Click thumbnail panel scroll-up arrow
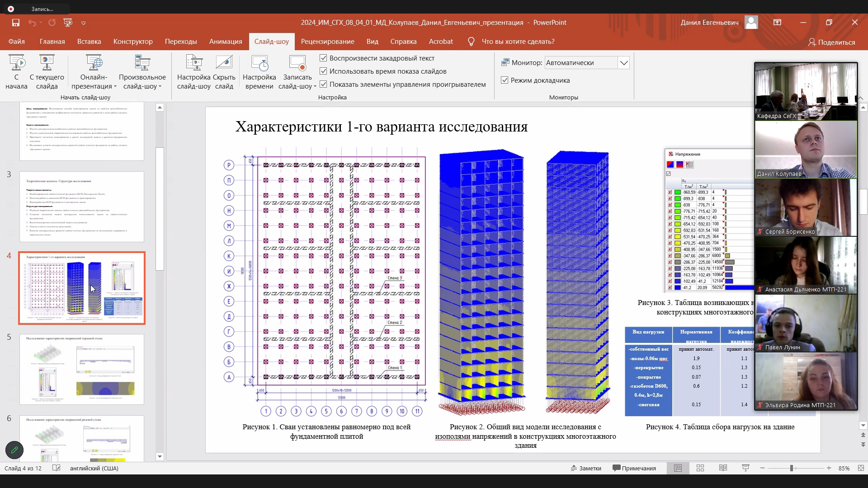 coord(160,108)
